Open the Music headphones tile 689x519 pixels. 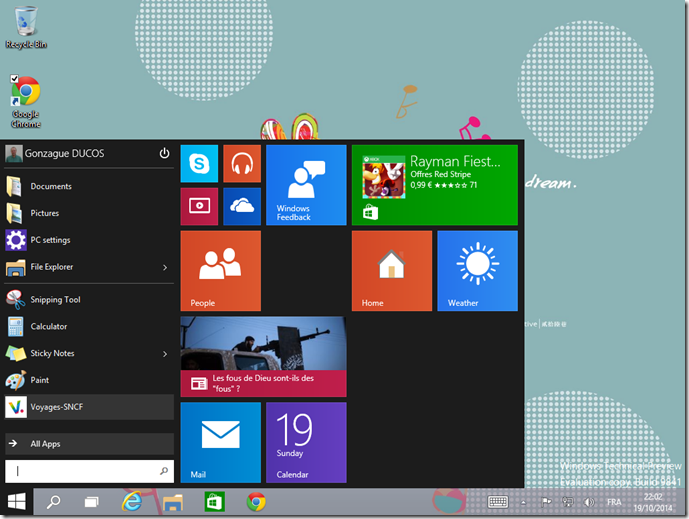coord(242,163)
